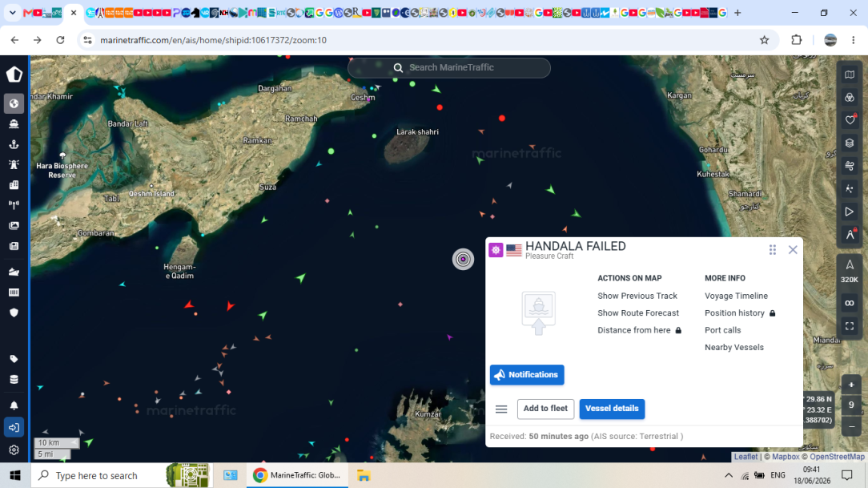Open the Companies building icon in sidebar

tap(14, 185)
